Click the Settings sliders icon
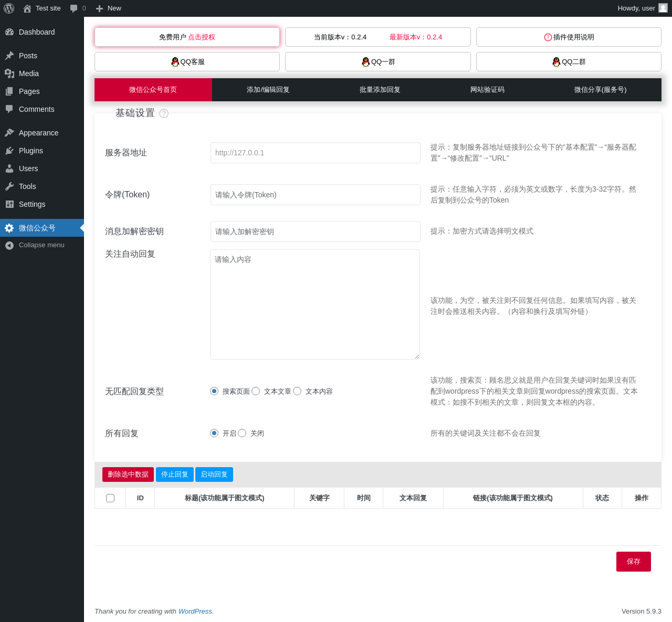This screenshot has height=622, width=672. click(x=9, y=204)
